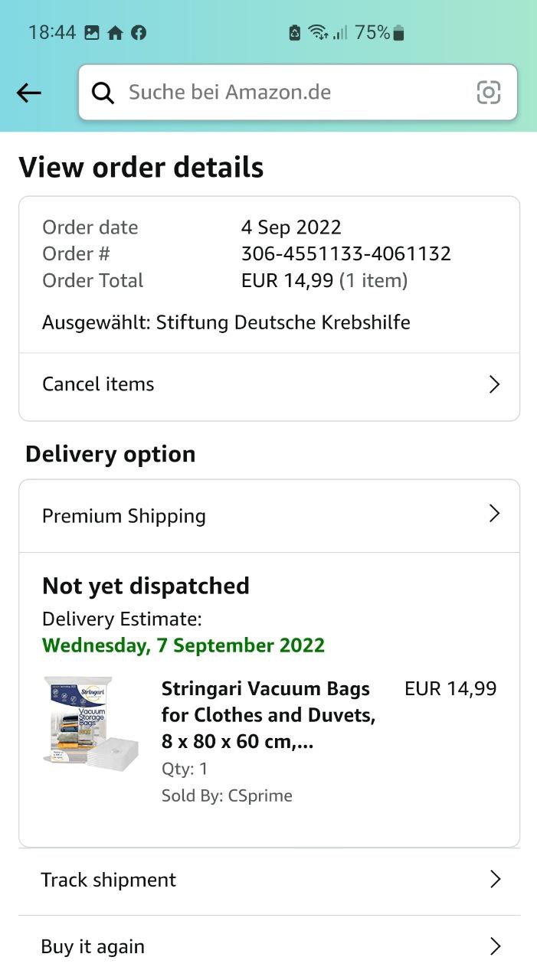Open the Premium Shipping chevron arrow
The image size is (537, 980).
tap(494, 514)
